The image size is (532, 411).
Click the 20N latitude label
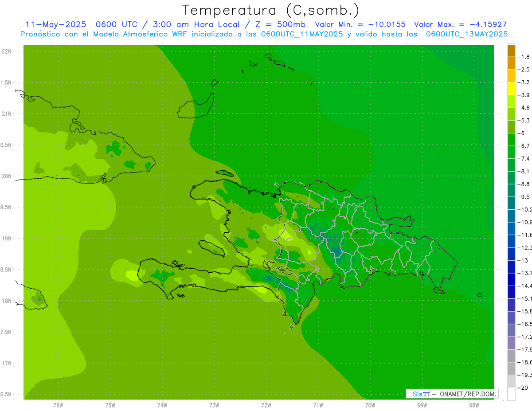(x=7, y=176)
